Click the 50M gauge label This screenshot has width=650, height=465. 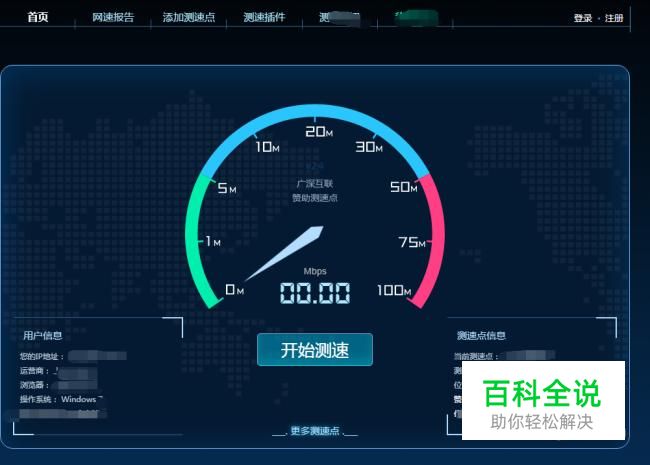coord(403,187)
